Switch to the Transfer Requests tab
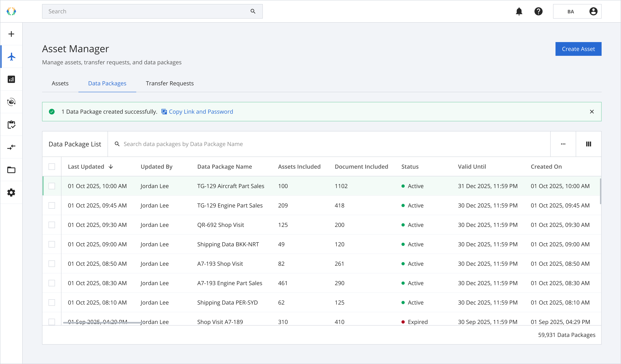Viewport: 621px width, 364px height. pos(170,83)
